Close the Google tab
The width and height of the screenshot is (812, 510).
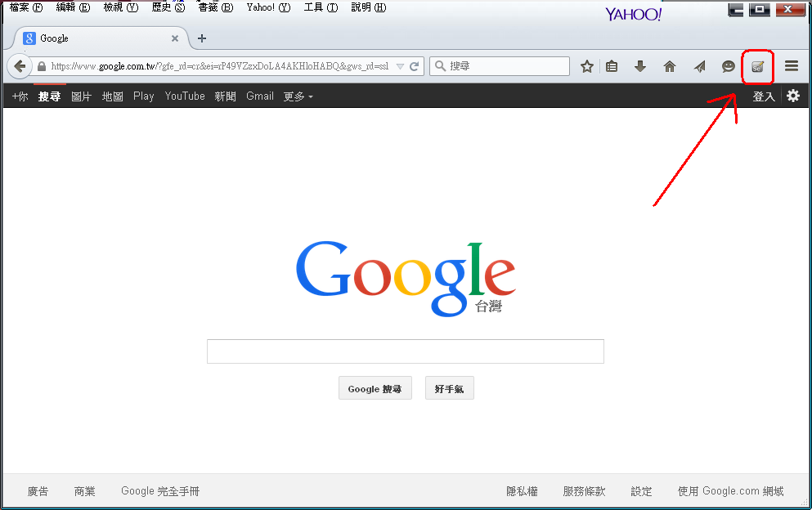[x=175, y=38]
